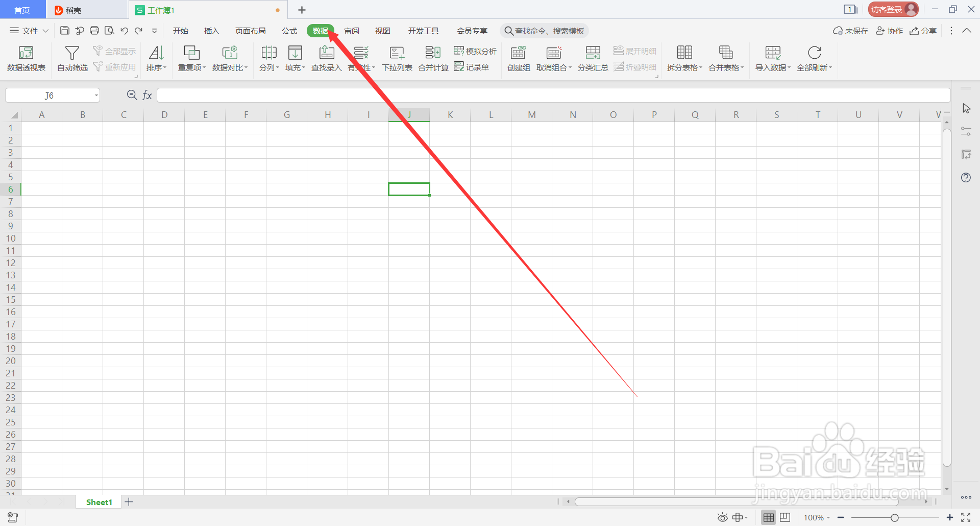Click the Print icon in quick toolbar
Image resolution: width=980 pixels, height=526 pixels.
94,31
